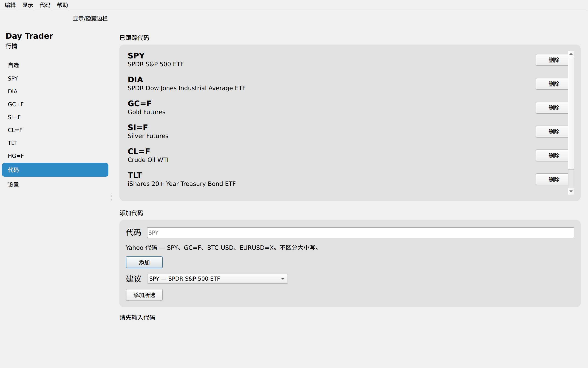This screenshot has width=588, height=368.
Task: Click the bold SI=F heading in tracked list
Action: point(138,127)
